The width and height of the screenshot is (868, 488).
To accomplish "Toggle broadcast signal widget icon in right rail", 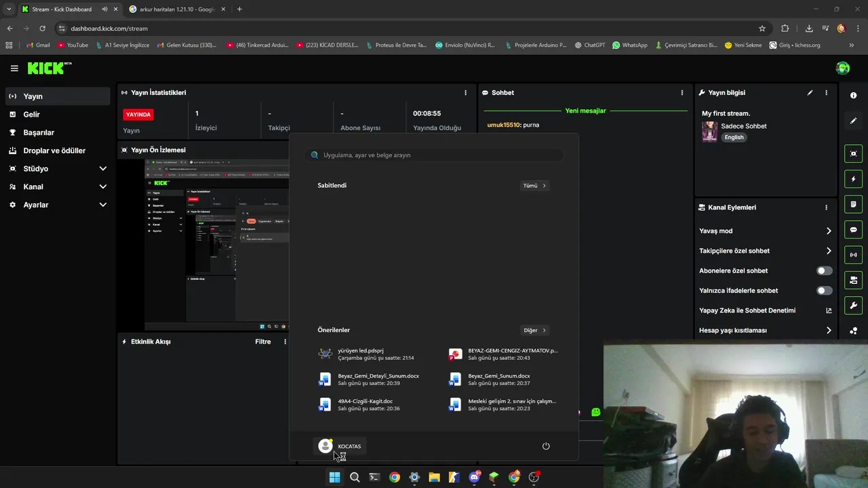I will (x=853, y=255).
